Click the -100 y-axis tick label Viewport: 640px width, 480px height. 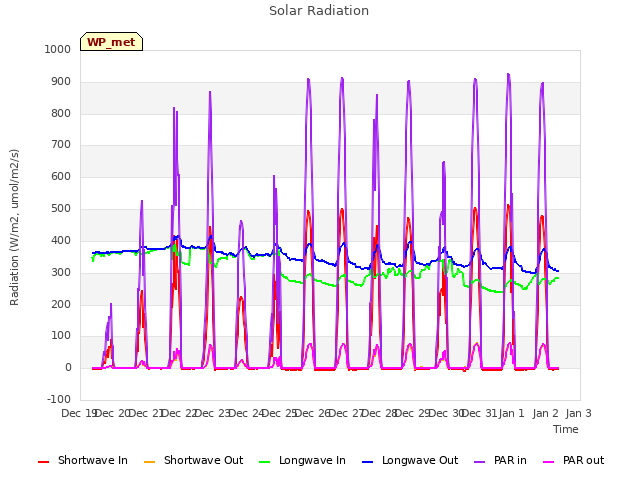coord(59,399)
